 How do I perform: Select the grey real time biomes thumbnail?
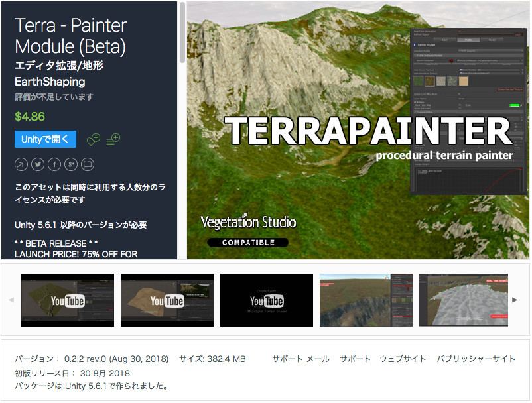pyautogui.click(x=464, y=300)
